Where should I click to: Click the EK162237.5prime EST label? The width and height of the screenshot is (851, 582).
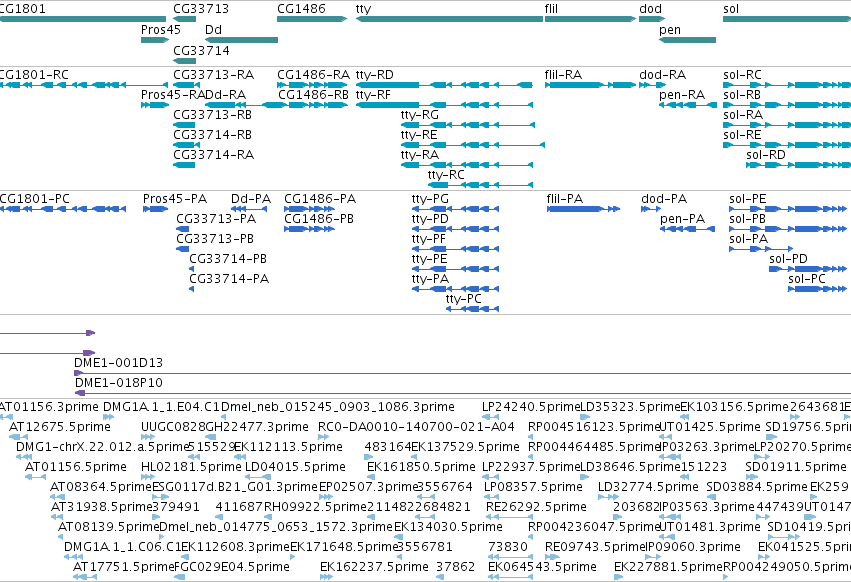tap(374, 567)
